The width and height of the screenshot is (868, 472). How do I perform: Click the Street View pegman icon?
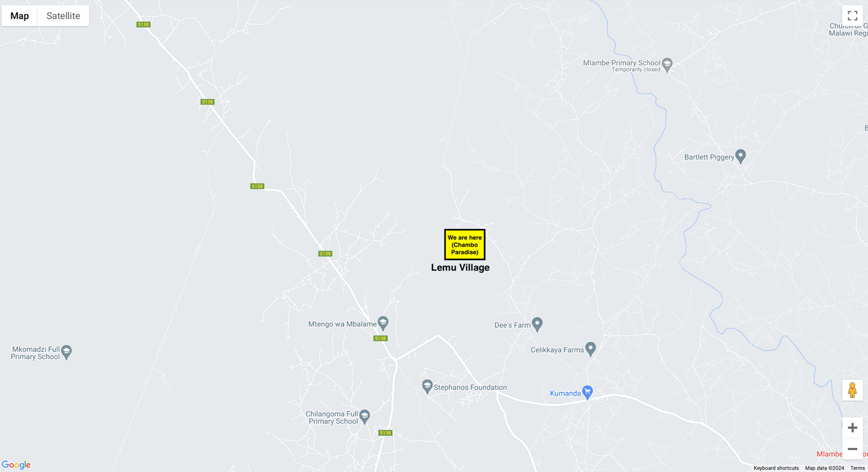[x=852, y=390]
